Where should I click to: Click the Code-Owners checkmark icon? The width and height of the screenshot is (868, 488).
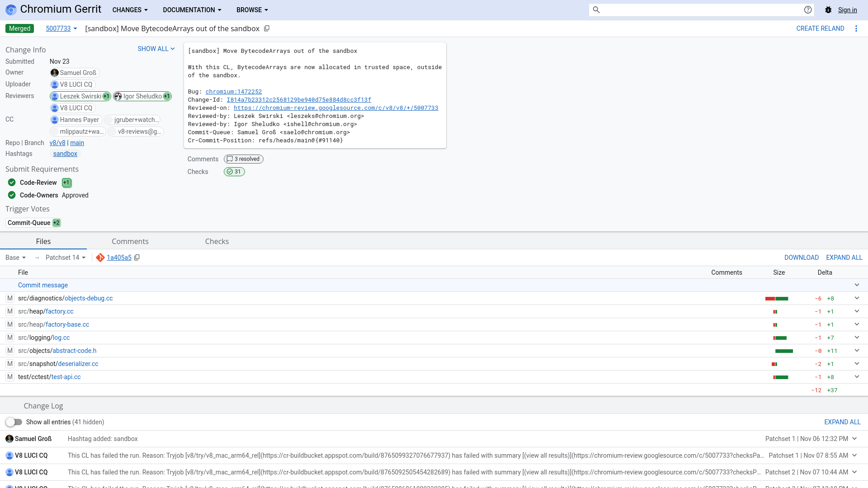11,195
